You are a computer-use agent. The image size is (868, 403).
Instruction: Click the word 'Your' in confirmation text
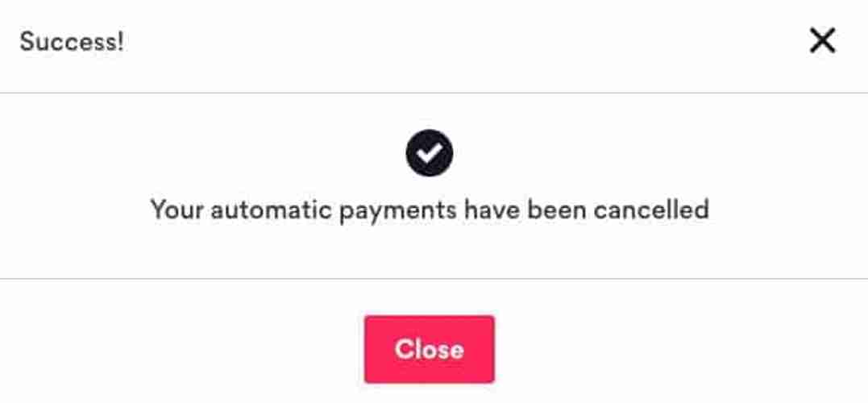(x=177, y=210)
